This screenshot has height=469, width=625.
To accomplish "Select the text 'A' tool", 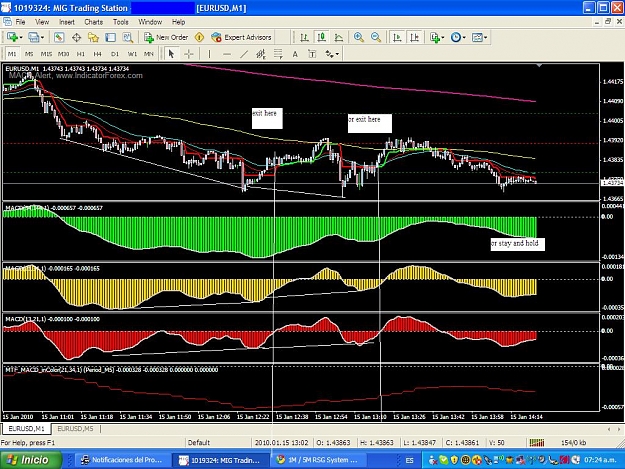I will coord(295,54).
